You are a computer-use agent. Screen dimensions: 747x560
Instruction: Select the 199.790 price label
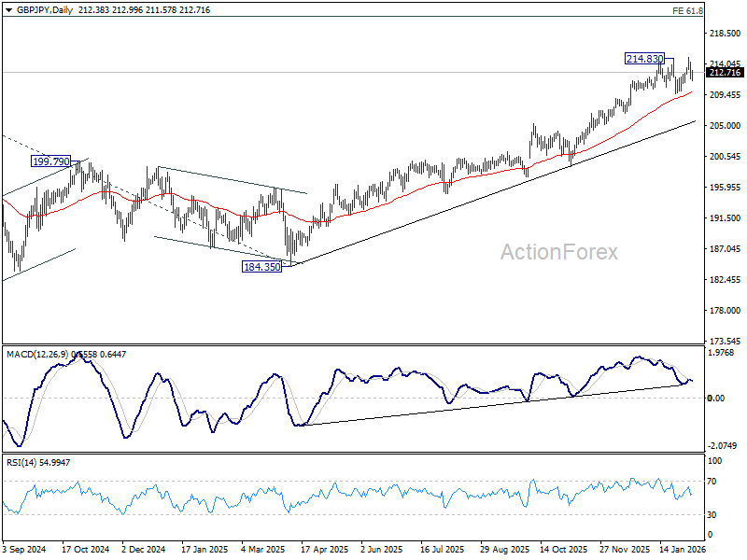(50, 161)
